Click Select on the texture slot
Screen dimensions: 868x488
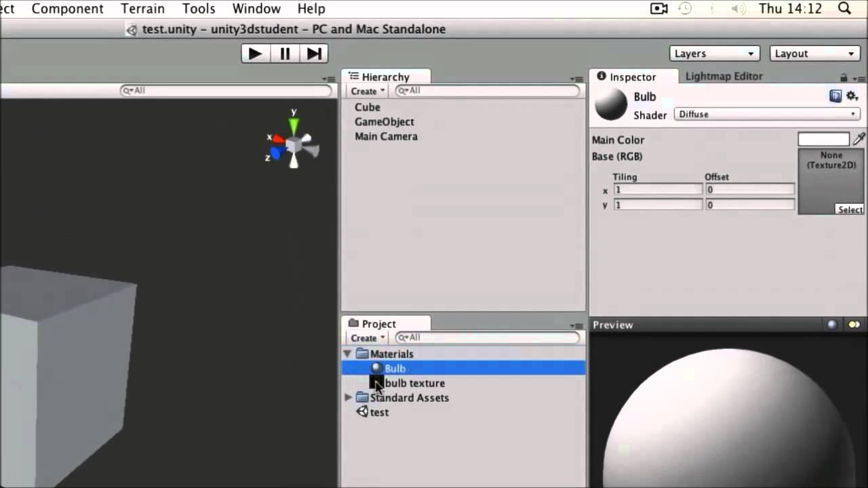pyautogui.click(x=850, y=210)
